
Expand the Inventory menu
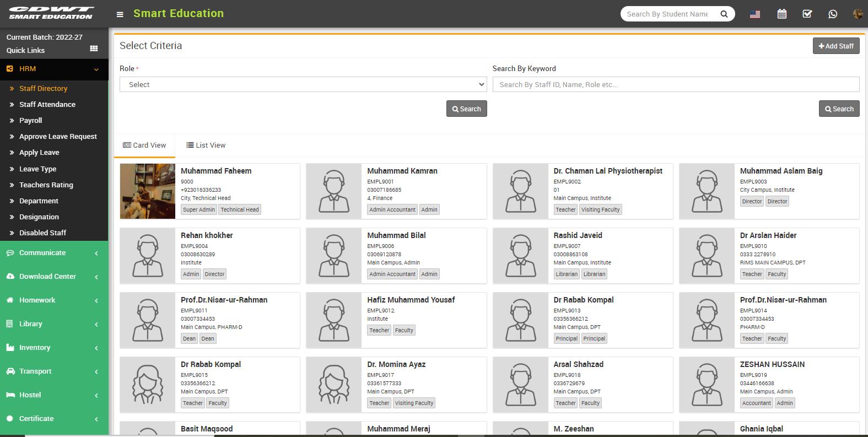tap(54, 348)
